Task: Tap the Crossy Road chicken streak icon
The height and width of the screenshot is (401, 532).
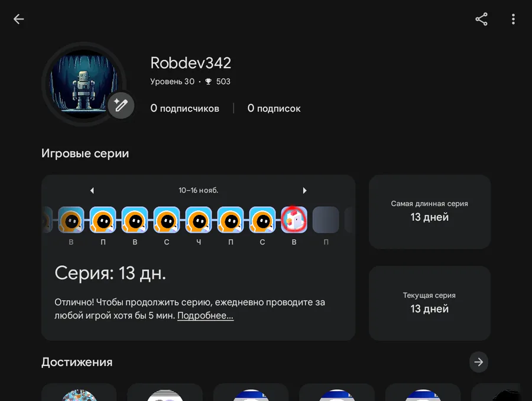Action: coord(294,220)
